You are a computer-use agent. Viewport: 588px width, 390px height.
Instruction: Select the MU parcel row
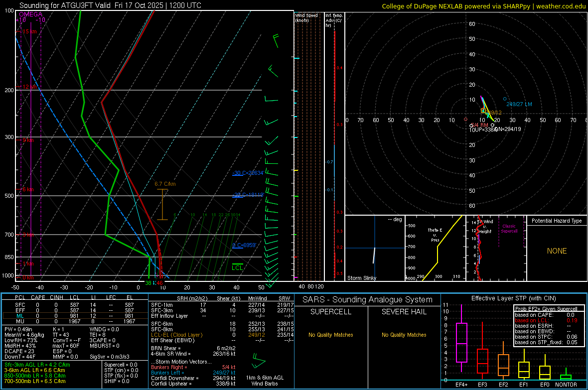tap(74, 321)
